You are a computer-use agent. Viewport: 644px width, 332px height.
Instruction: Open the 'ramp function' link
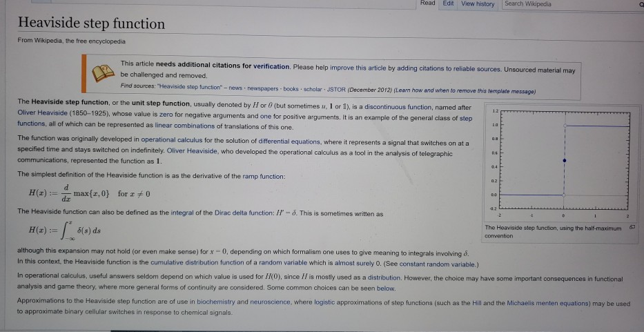click(x=263, y=177)
